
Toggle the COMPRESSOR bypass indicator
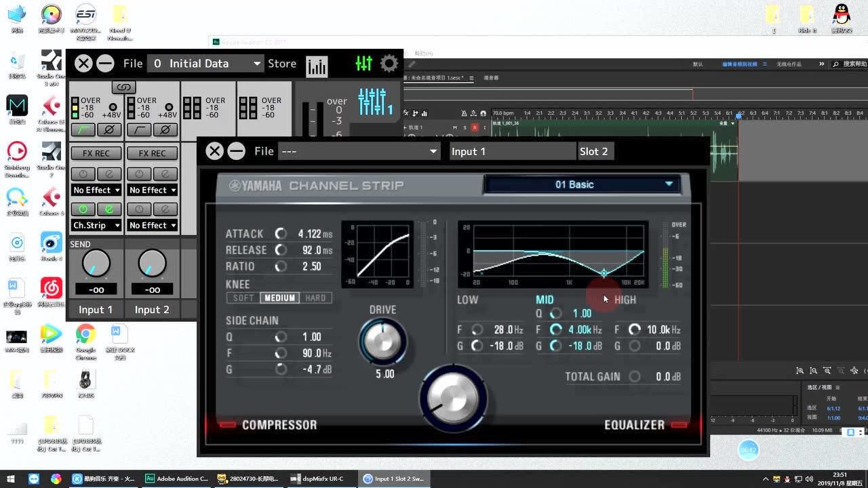point(228,425)
